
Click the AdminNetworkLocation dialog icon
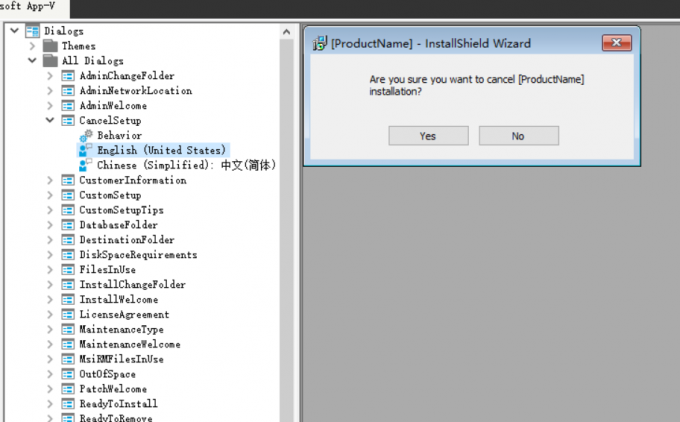tap(68, 91)
